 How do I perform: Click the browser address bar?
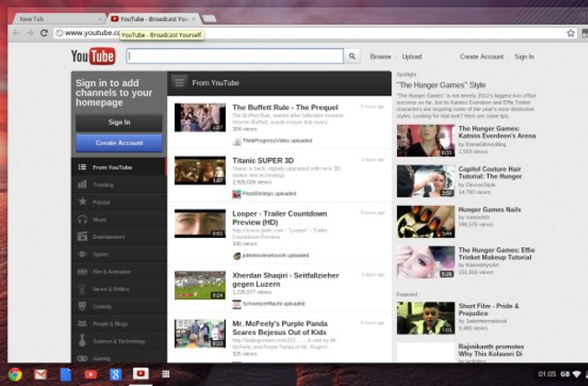315,33
